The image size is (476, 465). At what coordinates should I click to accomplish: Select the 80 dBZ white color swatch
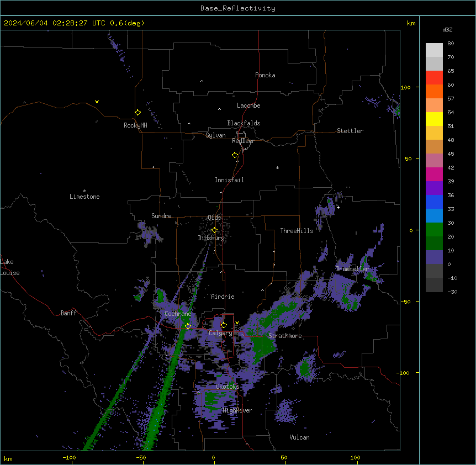434,50
